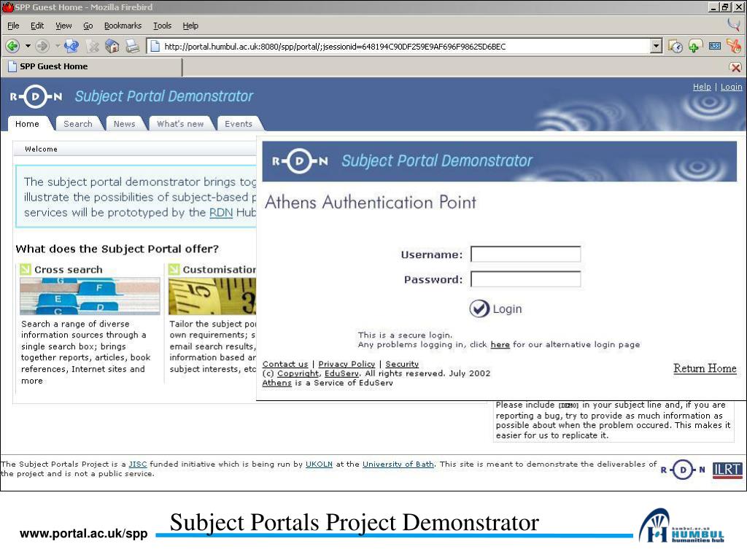747x560 pixels.
Task: Select the Home portal tab
Action: coord(28,124)
